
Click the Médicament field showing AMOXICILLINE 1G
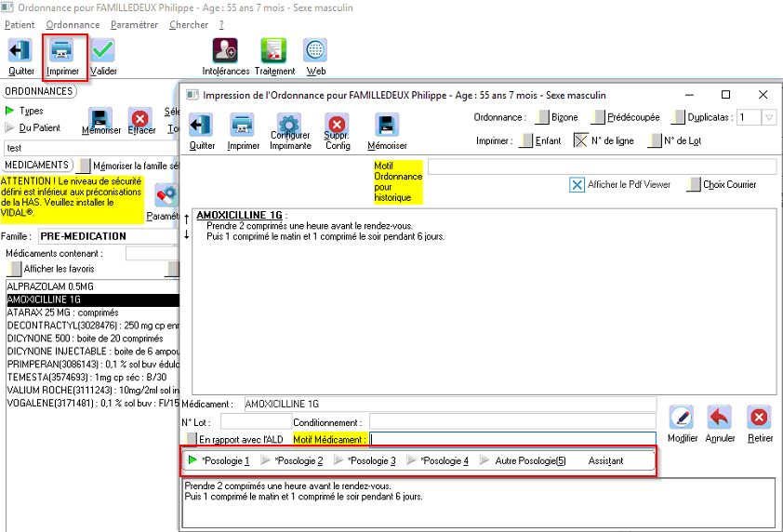click(450, 404)
